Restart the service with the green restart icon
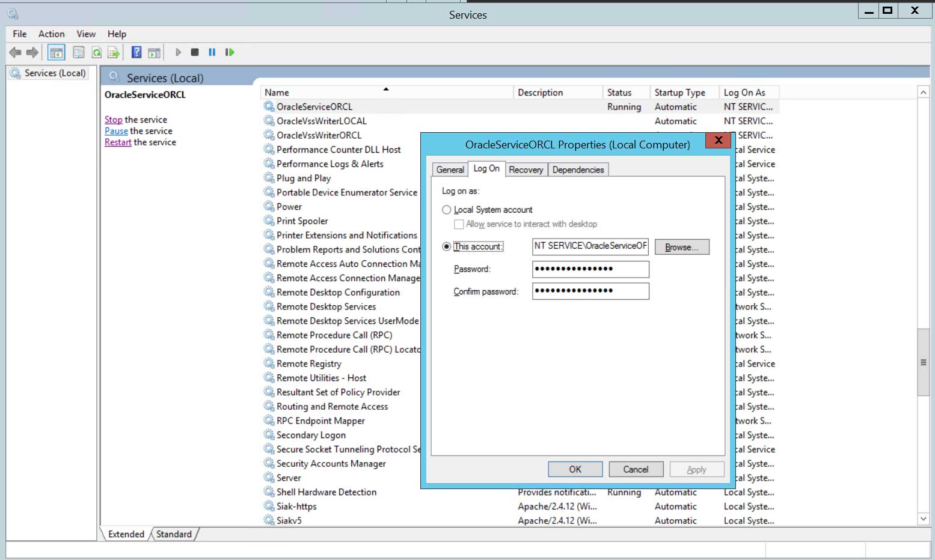 pos(230,52)
